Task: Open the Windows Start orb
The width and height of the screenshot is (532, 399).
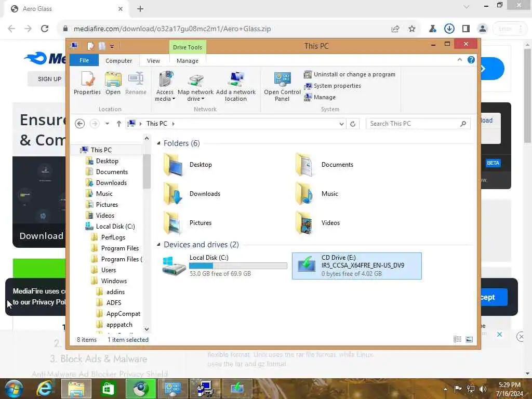Action: click(x=14, y=389)
